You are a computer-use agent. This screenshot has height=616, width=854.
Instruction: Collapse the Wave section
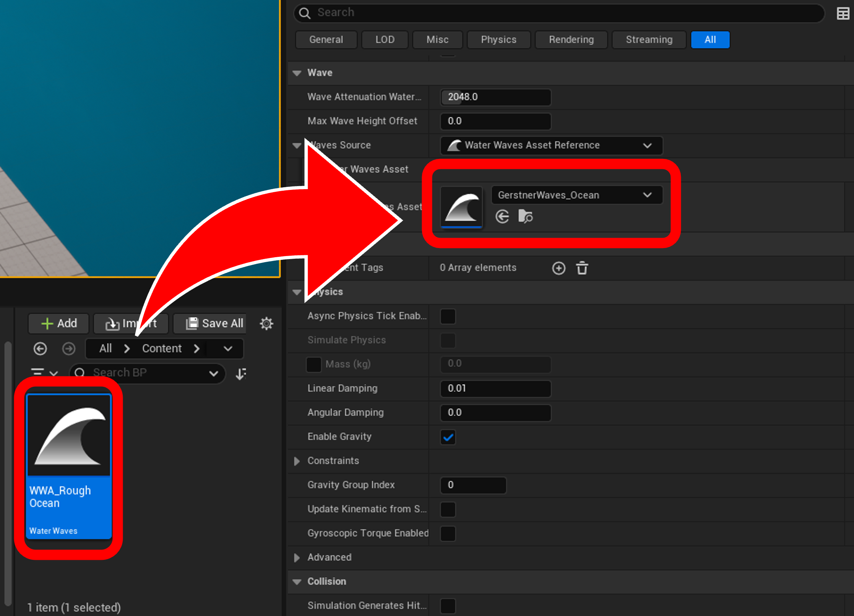[297, 73]
